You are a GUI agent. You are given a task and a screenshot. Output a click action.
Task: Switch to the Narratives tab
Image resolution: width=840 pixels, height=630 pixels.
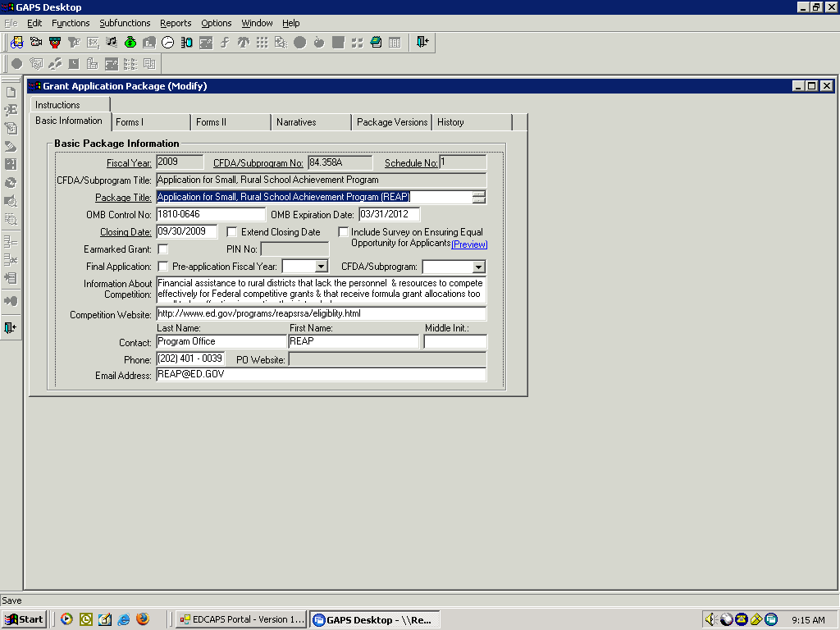click(x=296, y=122)
